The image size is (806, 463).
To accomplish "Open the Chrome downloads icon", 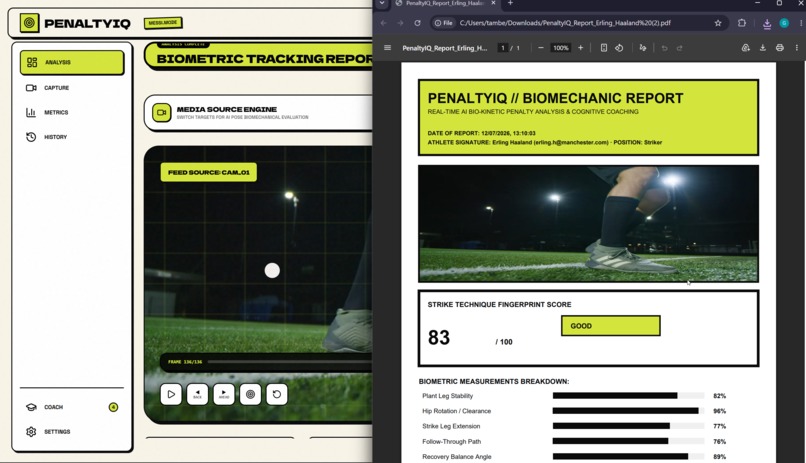I will coord(766,23).
